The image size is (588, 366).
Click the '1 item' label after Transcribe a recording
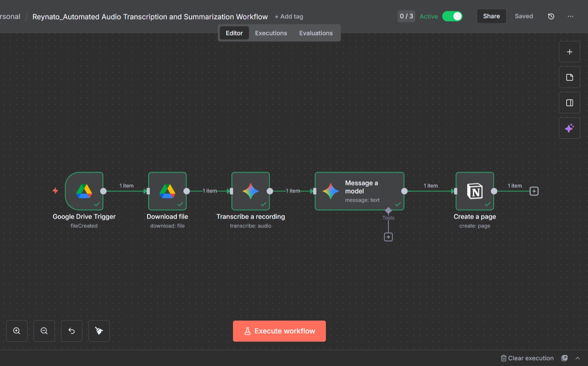293,191
